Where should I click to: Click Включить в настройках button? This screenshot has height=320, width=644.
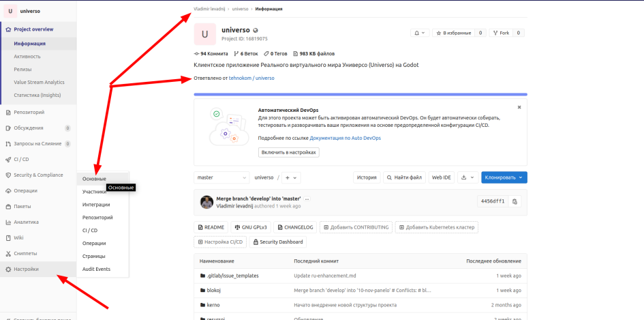(289, 152)
